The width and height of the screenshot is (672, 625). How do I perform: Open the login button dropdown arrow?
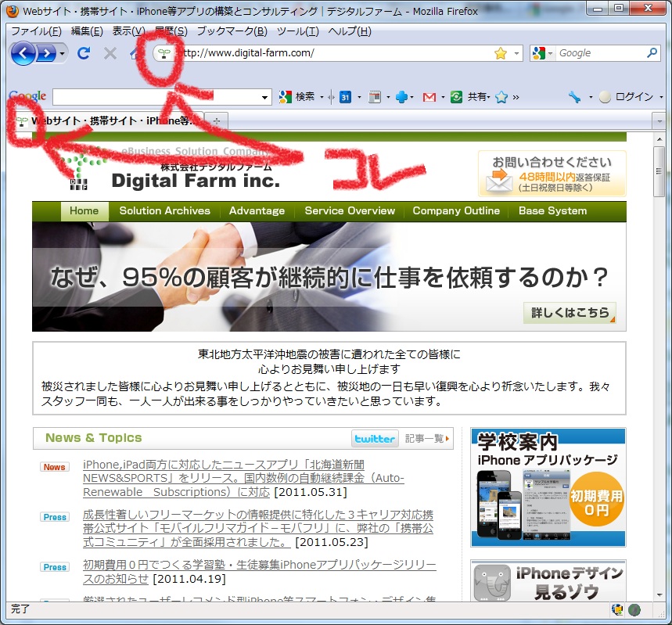coord(661,97)
